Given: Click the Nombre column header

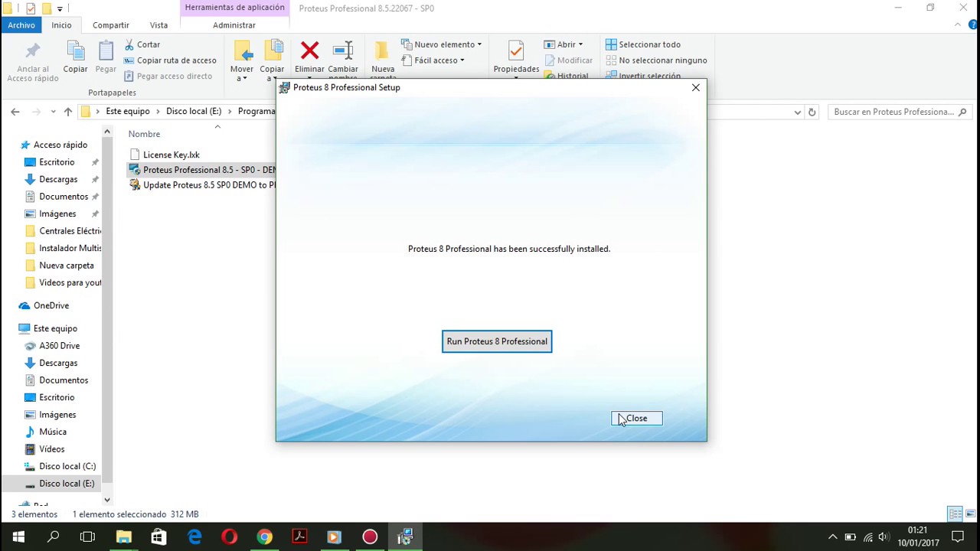Looking at the screenshot, I should [x=144, y=134].
